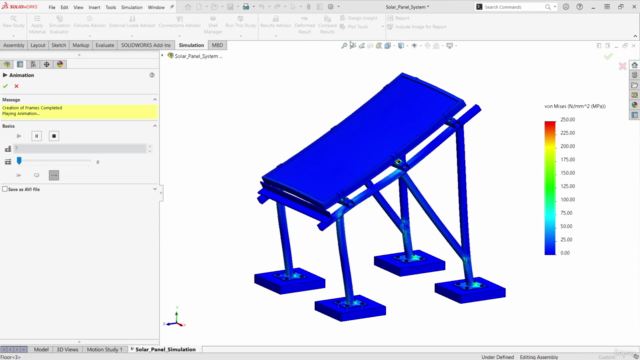The height and width of the screenshot is (360, 640).
Task: Open the Simulation menu
Action: [x=131, y=7]
